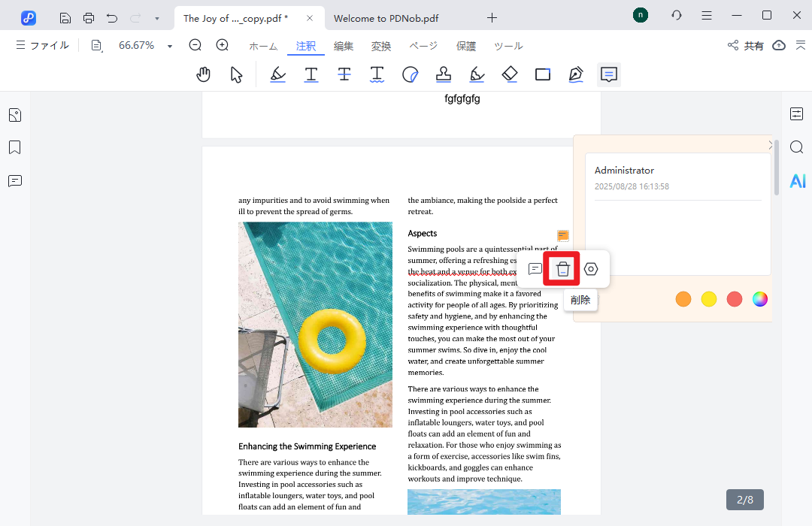This screenshot has height=526, width=812.
Task: Click the print icon
Action: pos(89,18)
